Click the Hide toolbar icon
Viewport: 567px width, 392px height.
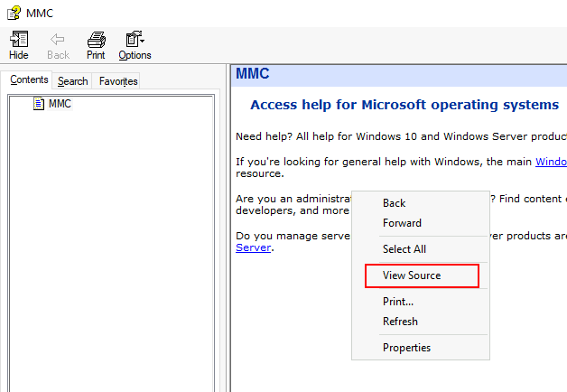tap(18, 40)
